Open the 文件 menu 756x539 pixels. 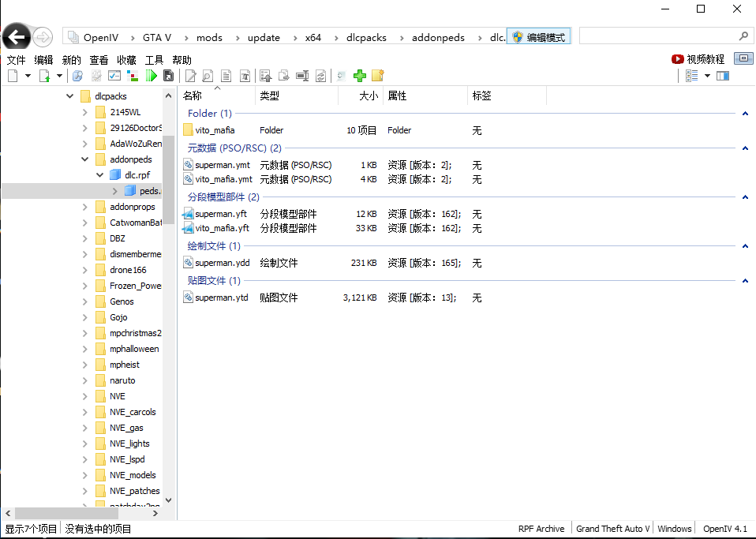(x=16, y=60)
